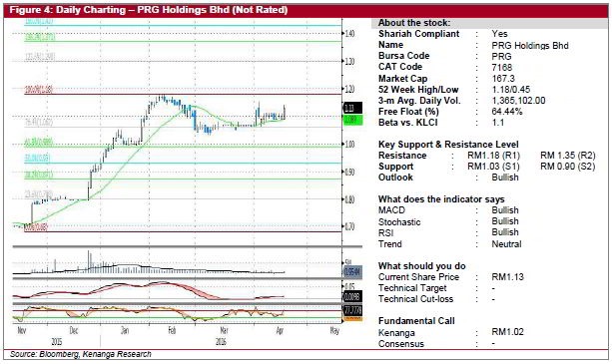Click the 'MACD' indicator label
This screenshot has width=612, height=364.
pyautogui.click(x=392, y=210)
